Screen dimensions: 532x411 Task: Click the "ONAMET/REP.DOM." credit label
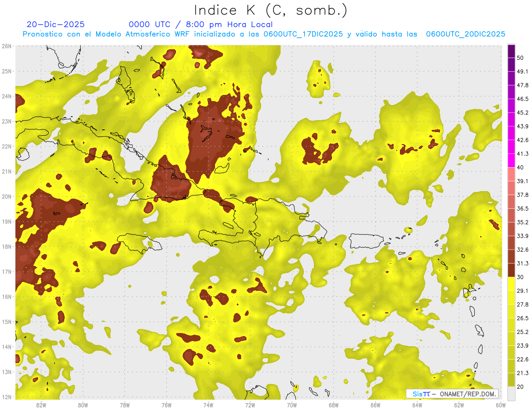pyautogui.click(x=467, y=394)
